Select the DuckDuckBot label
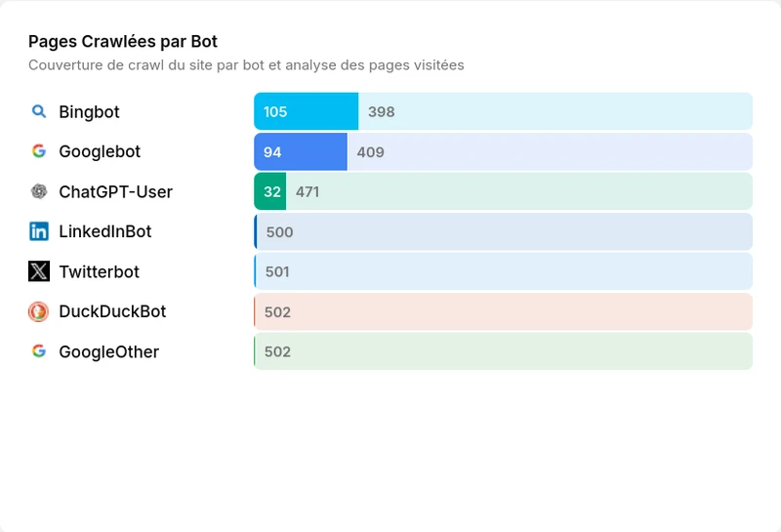781x532 pixels. (x=112, y=311)
